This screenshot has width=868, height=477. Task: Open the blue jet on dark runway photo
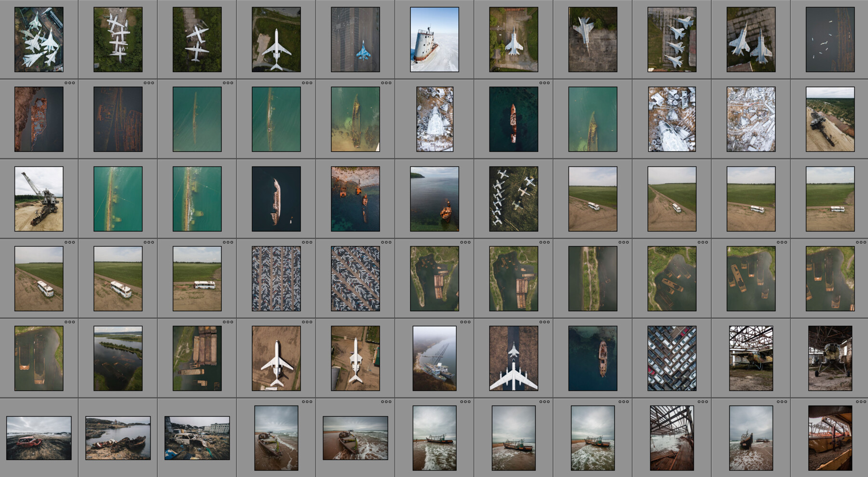pos(355,39)
